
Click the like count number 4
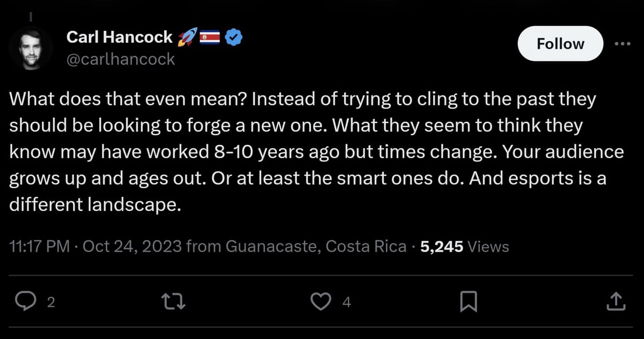click(346, 303)
